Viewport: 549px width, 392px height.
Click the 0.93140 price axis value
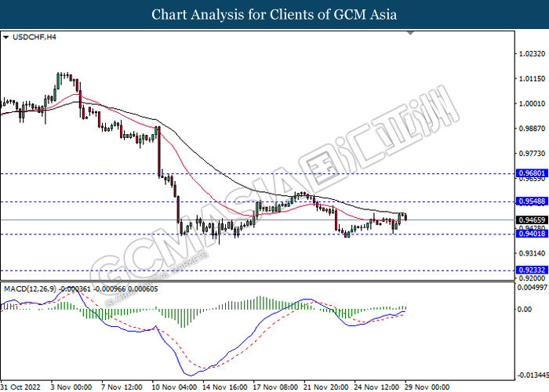[533, 253]
